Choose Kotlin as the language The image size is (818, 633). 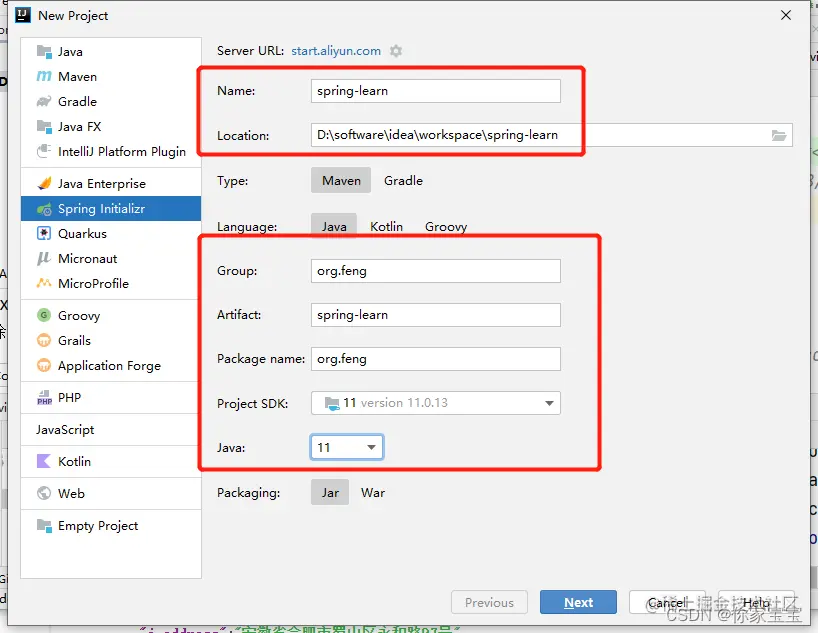(x=386, y=226)
